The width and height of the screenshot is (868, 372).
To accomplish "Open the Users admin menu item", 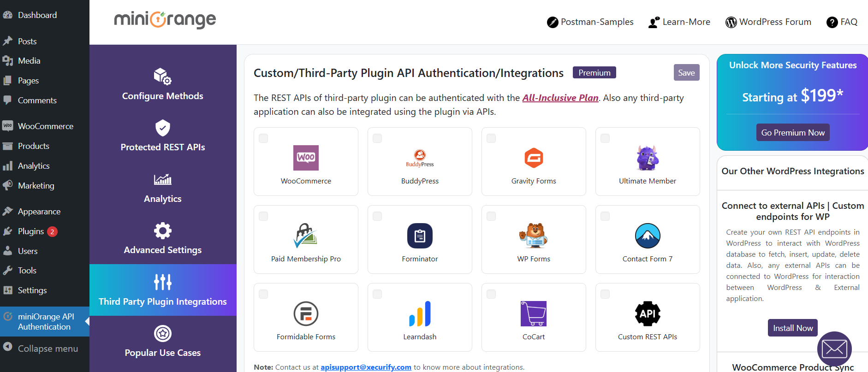I will click(x=45, y=251).
